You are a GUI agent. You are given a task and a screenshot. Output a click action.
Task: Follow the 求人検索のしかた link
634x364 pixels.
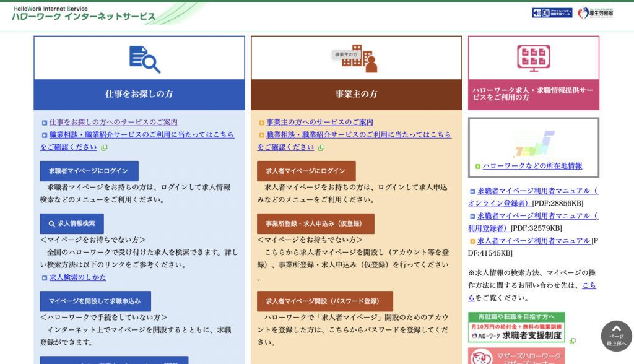[77, 277]
